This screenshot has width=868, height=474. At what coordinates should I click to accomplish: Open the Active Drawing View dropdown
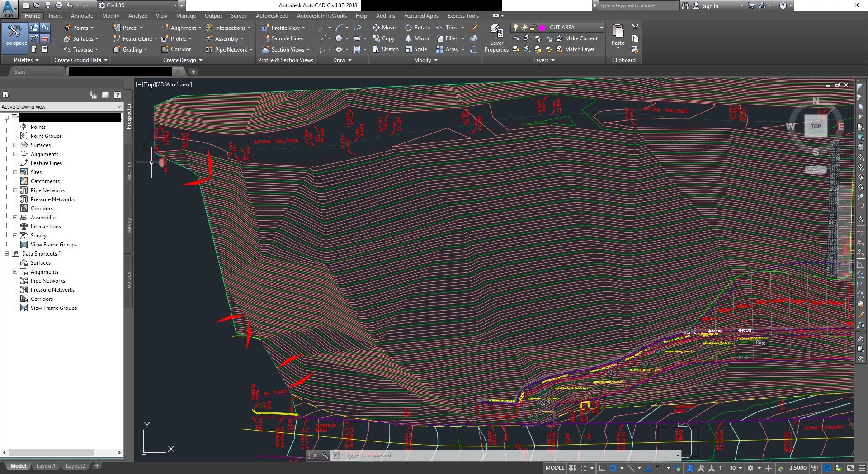point(119,107)
